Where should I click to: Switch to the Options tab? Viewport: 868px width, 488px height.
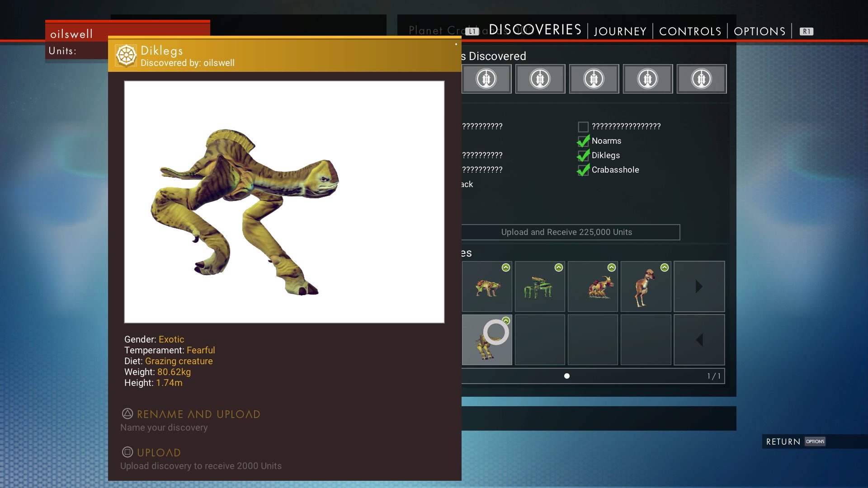pyautogui.click(x=759, y=31)
